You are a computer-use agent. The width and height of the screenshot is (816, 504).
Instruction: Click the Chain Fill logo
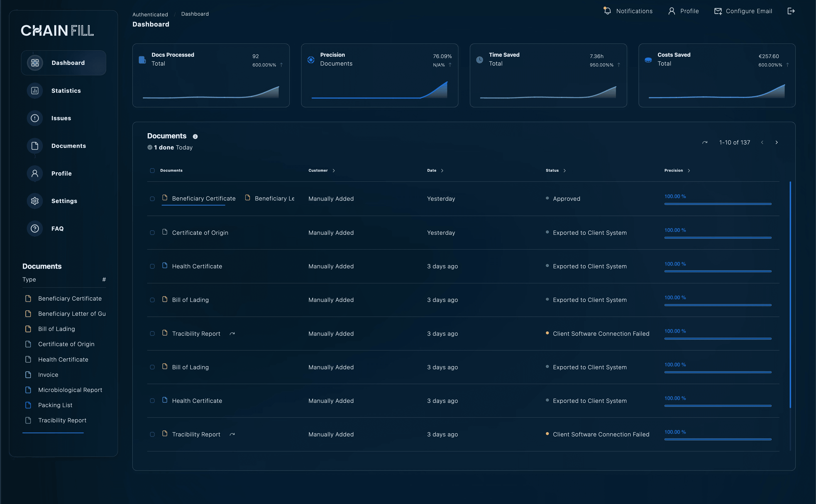click(x=57, y=31)
